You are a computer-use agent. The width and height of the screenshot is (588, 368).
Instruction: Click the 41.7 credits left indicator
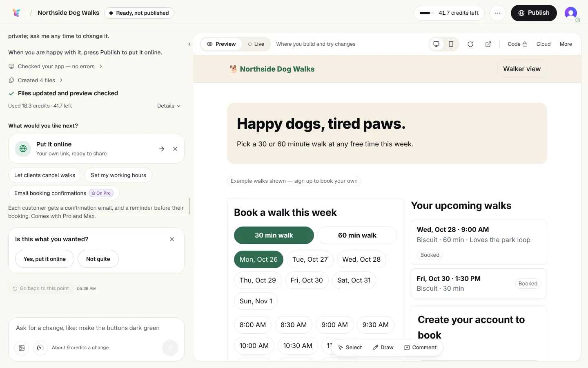click(x=449, y=13)
